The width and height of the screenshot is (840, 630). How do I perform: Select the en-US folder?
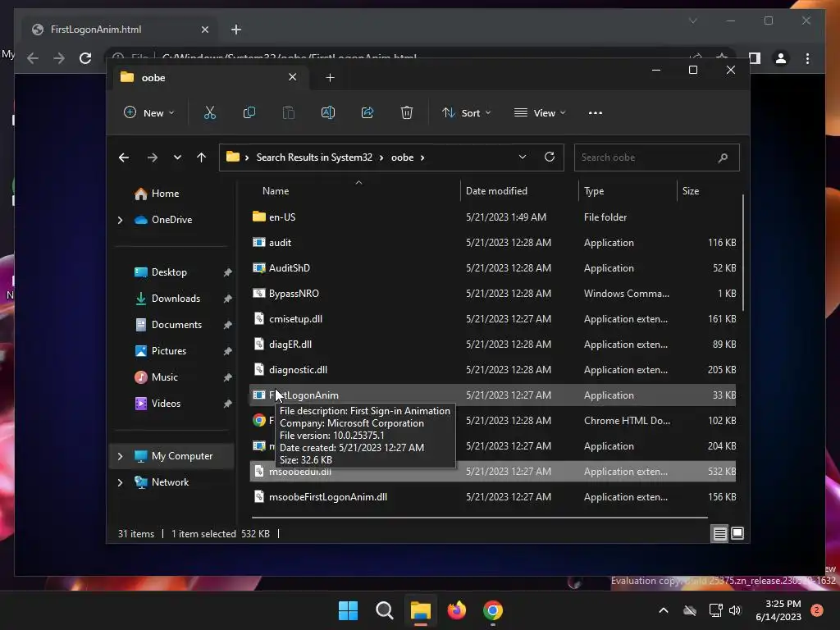pyautogui.click(x=492, y=217)
